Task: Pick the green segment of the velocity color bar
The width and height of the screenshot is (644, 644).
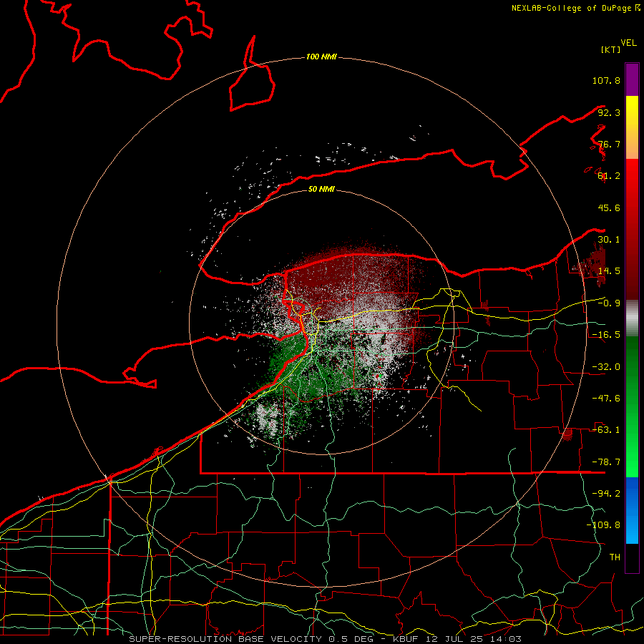Action: (632, 406)
